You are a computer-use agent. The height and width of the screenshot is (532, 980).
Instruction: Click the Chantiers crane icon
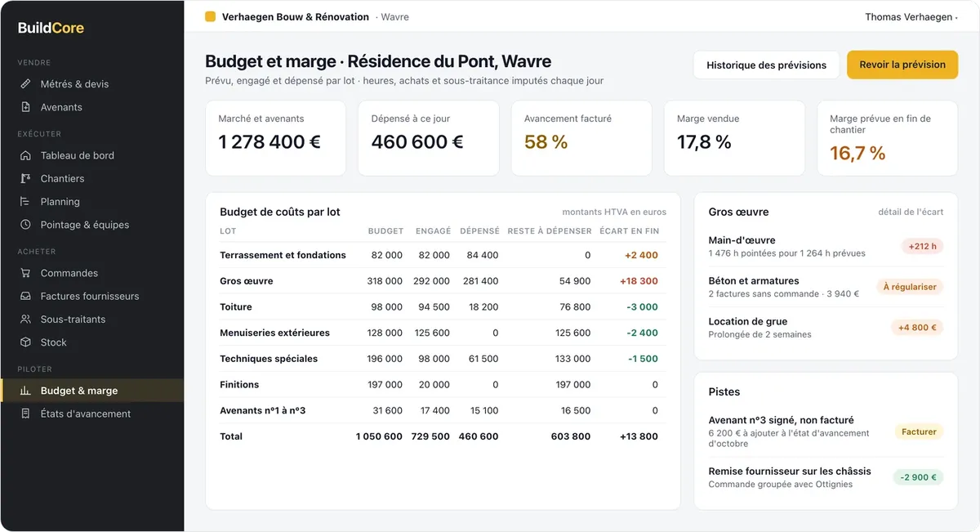(25, 178)
